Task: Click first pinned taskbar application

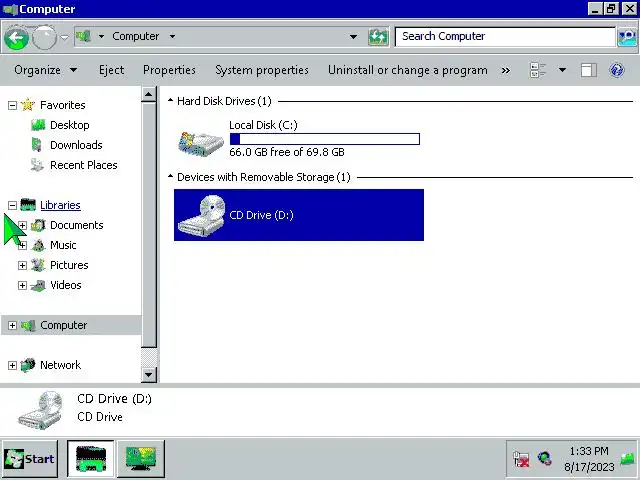Action: (x=91, y=459)
